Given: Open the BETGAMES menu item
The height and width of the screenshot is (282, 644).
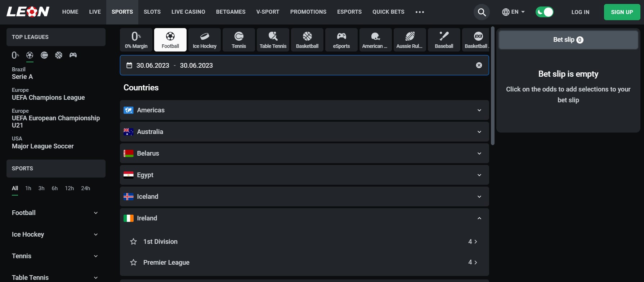Looking at the screenshot, I should point(231,12).
